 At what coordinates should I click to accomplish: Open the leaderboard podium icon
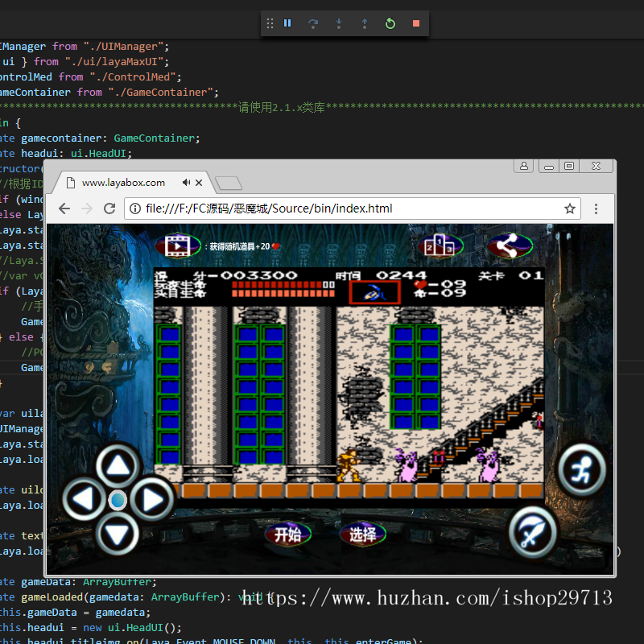440,246
